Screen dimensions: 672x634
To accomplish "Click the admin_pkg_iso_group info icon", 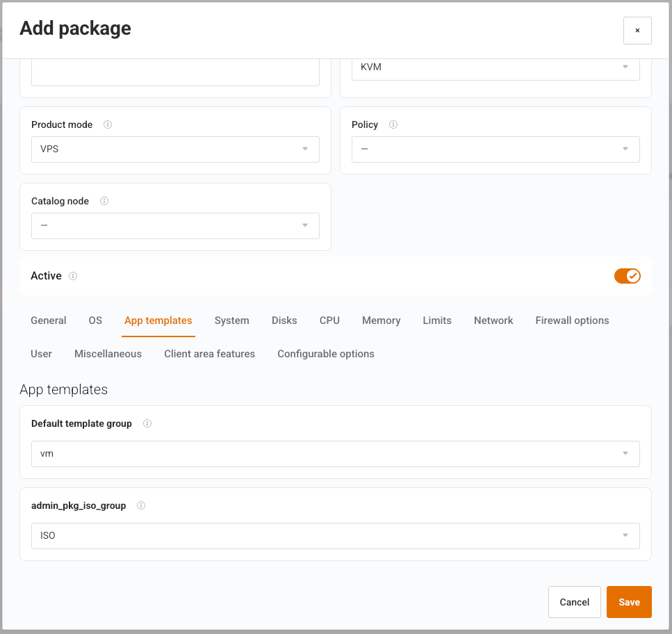I will coord(141,505).
